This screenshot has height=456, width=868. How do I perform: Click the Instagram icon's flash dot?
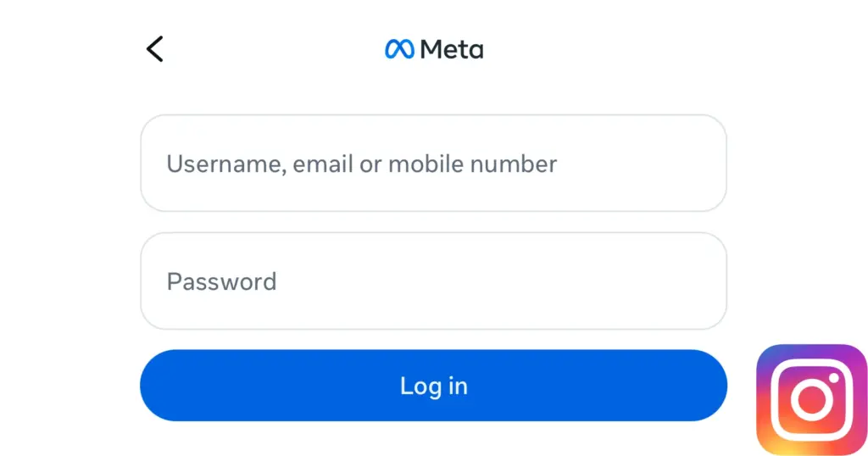[x=834, y=376]
